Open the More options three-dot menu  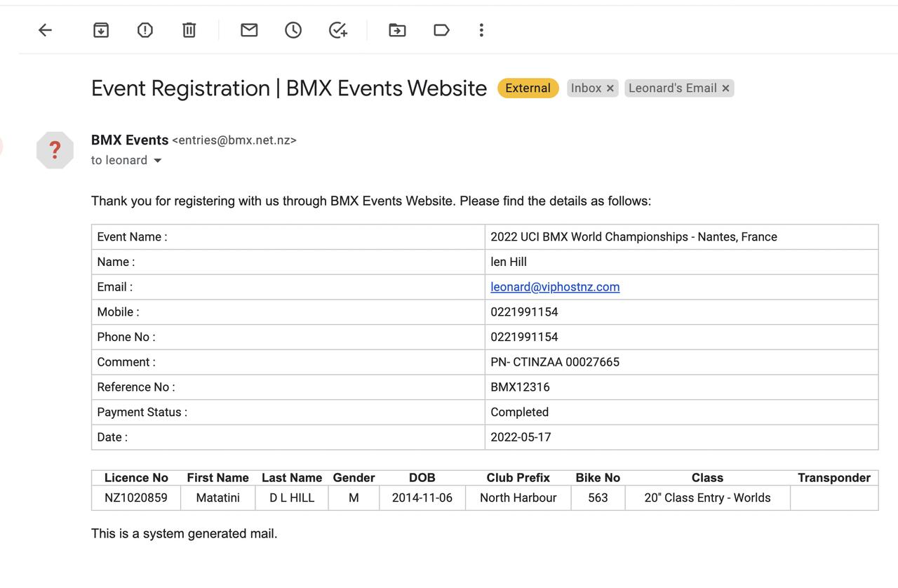[481, 30]
